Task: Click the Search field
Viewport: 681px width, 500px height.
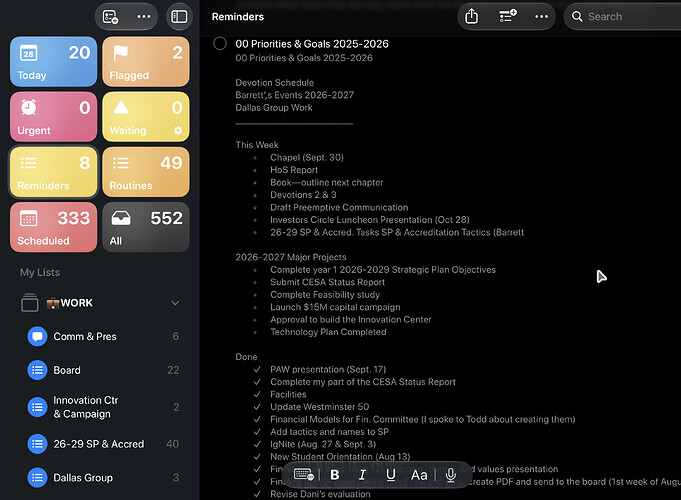Action: point(623,17)
